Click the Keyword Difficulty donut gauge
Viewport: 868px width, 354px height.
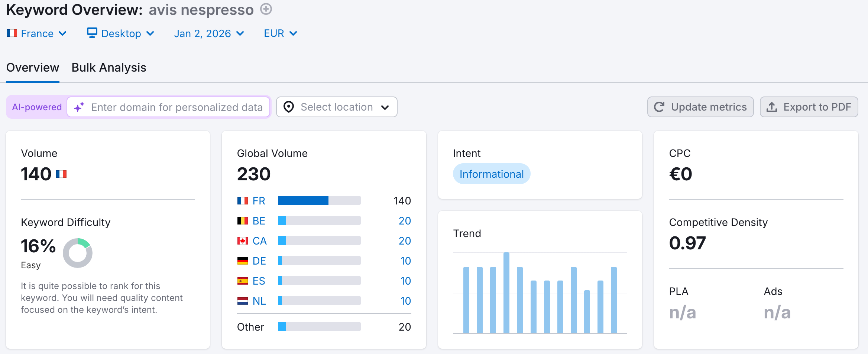coord(78,253)
